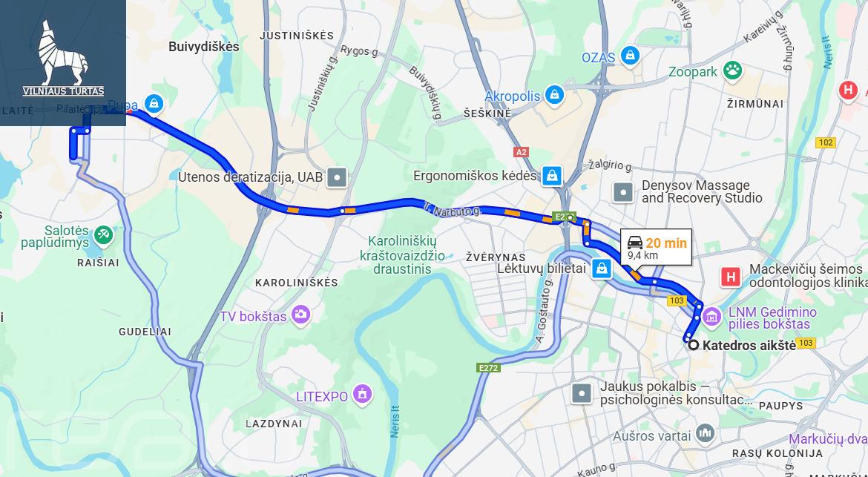868x477 pixels.
Task: Click the Mackevičių šeimos clinic hospital icon
Action: (731, 277)
